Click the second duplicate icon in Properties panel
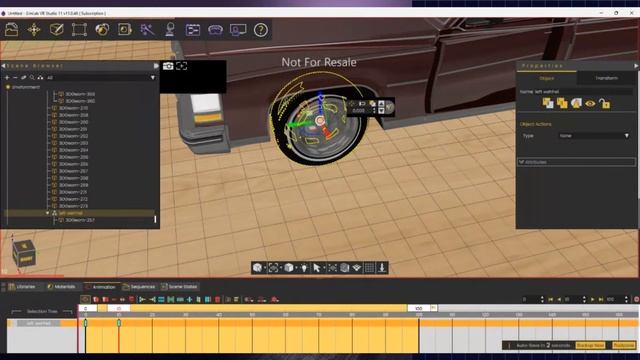This screenshot has width=640, height=360. coord(562,104)
